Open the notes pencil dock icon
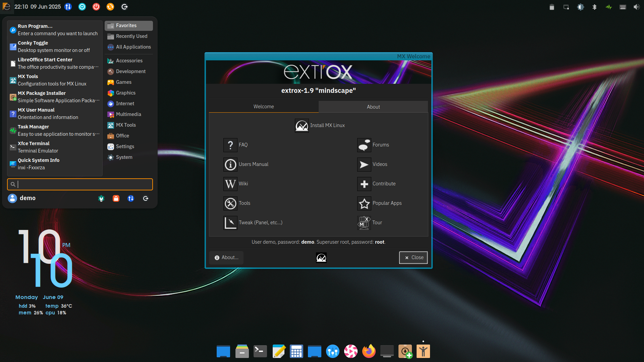644x362 pixels. pos(278,351)
